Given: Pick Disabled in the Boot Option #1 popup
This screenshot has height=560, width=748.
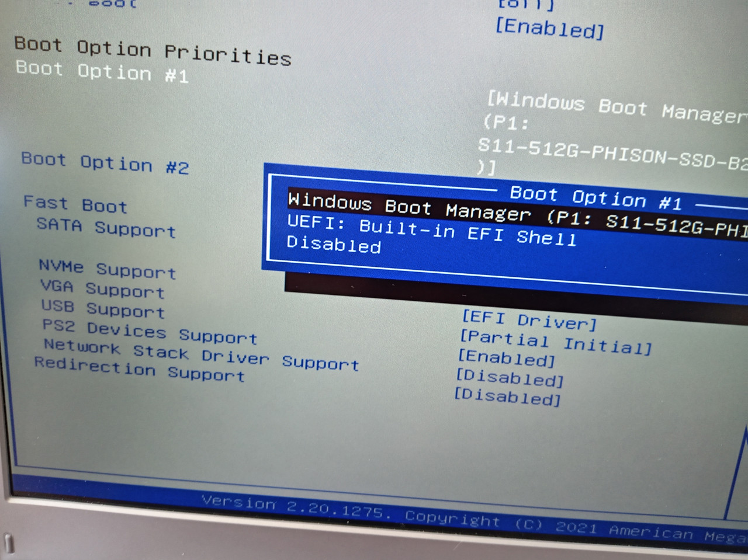Looking at the screenshot, I should coord(334,244).
